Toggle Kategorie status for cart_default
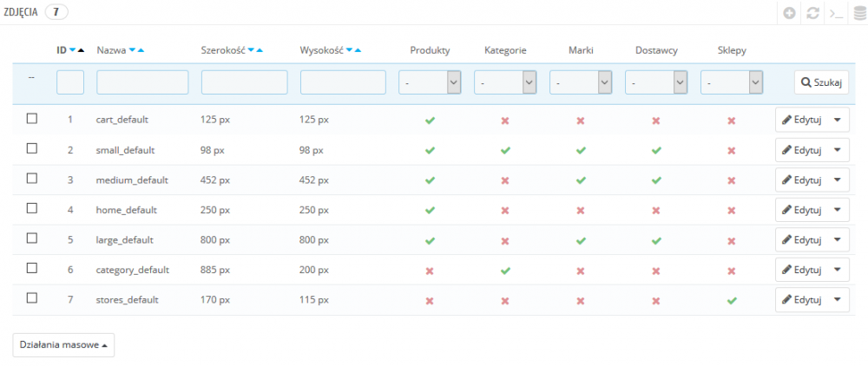The image size is (868, 366). pos(505,120)
